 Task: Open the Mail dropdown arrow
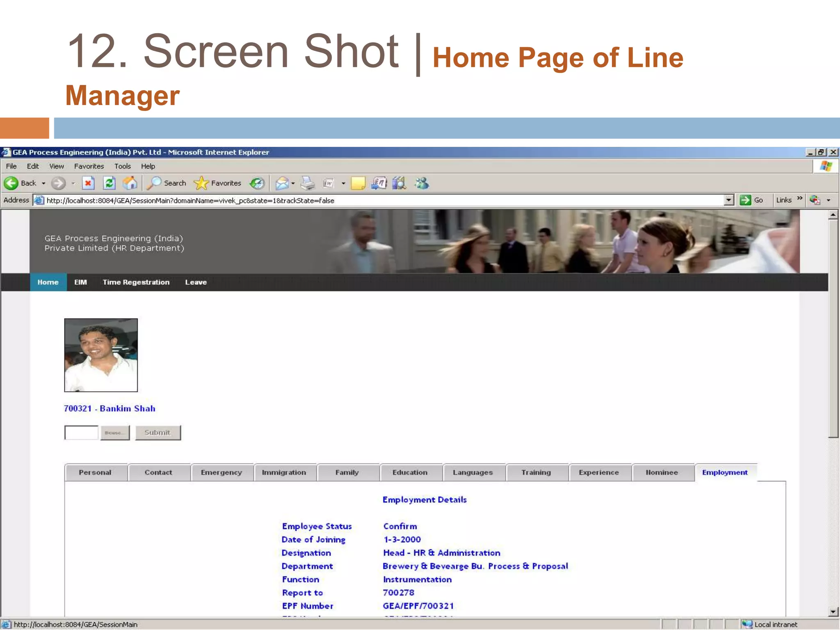(293, 183)
